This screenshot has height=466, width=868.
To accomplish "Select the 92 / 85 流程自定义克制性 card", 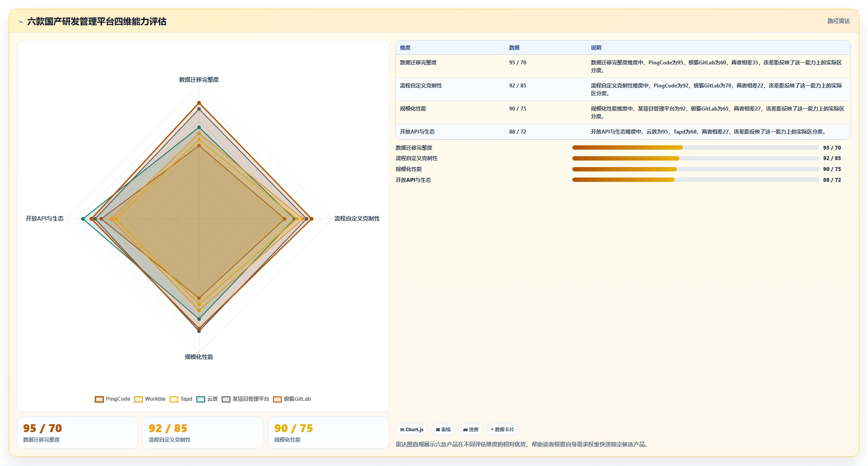I will click(203, 432).
